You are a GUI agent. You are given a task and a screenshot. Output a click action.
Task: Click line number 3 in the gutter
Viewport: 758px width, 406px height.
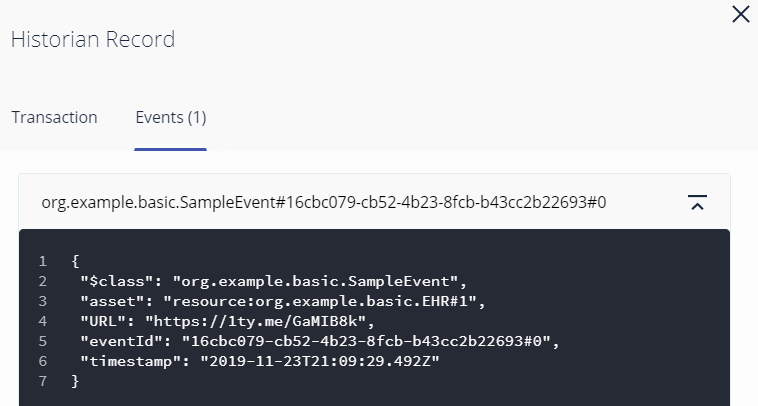43,301
